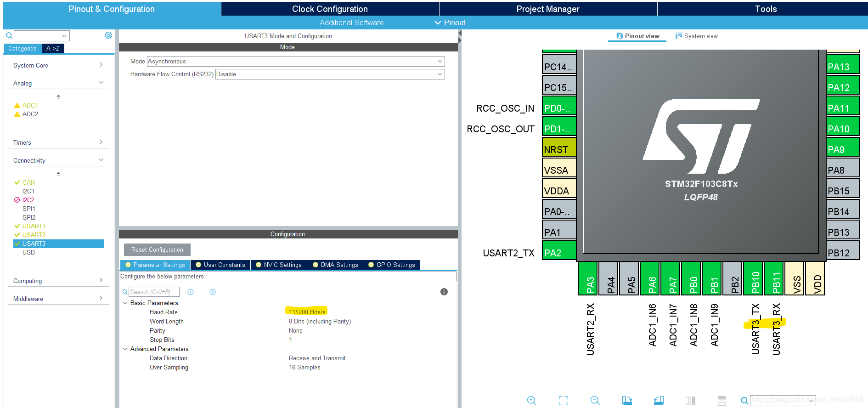The height and width of the screenshot is (408, 868).
Task: Open the gear settings icon in categories panel
Action: coord(108,35)
